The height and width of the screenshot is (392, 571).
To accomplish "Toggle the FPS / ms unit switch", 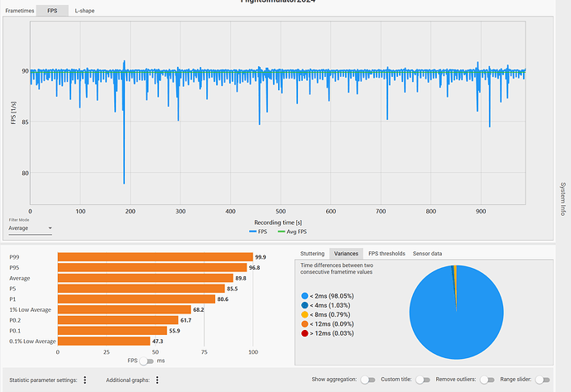I will (x=146, y=361).
